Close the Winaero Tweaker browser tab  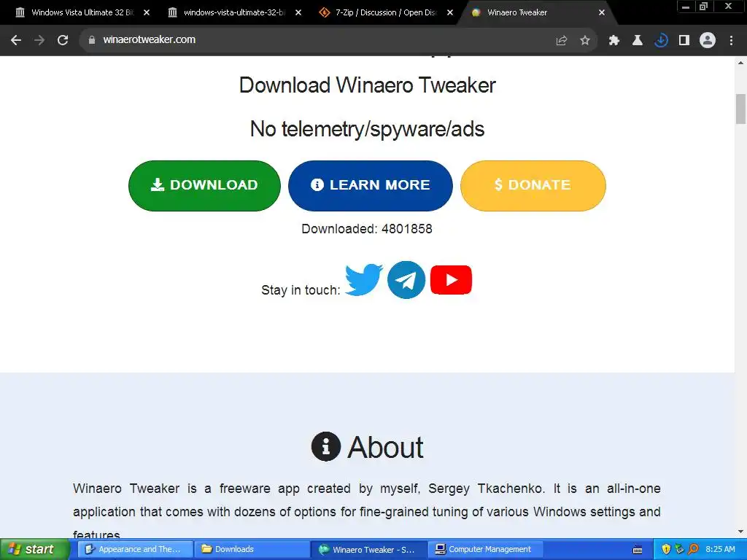tap(602, 12)
